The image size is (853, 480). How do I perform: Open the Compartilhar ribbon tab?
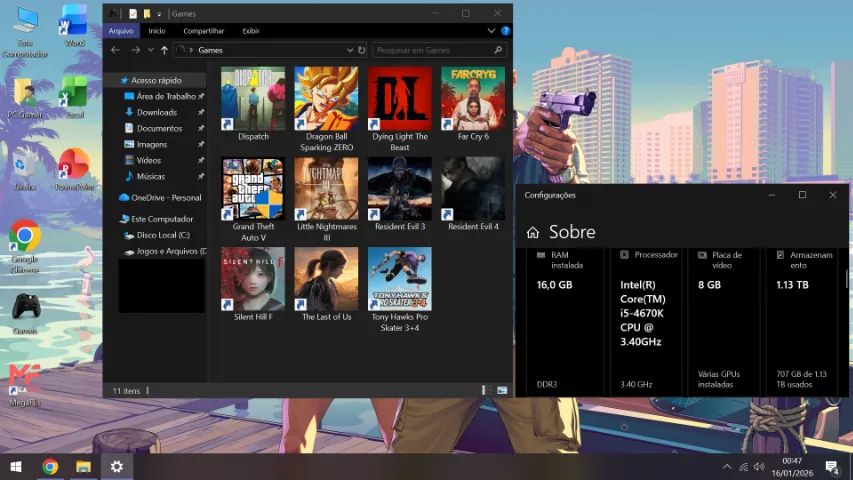tap(203, 31)
